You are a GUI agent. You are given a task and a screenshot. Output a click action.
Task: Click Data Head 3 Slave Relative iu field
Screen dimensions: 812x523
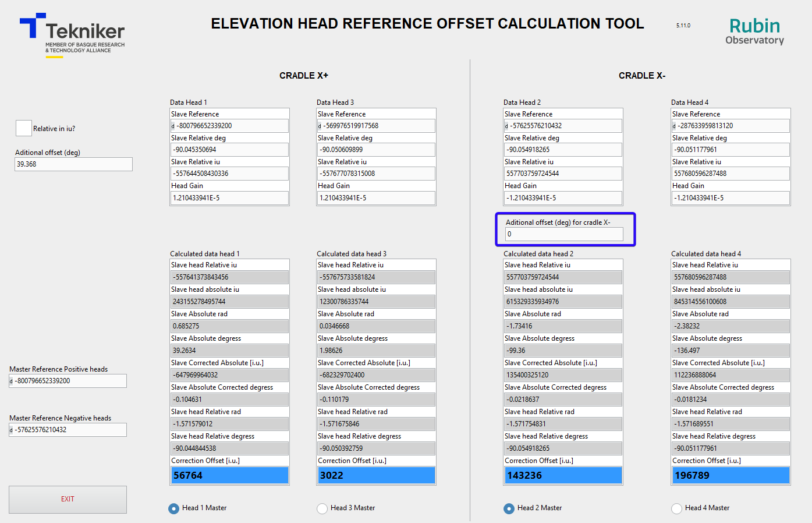(376, 174)
